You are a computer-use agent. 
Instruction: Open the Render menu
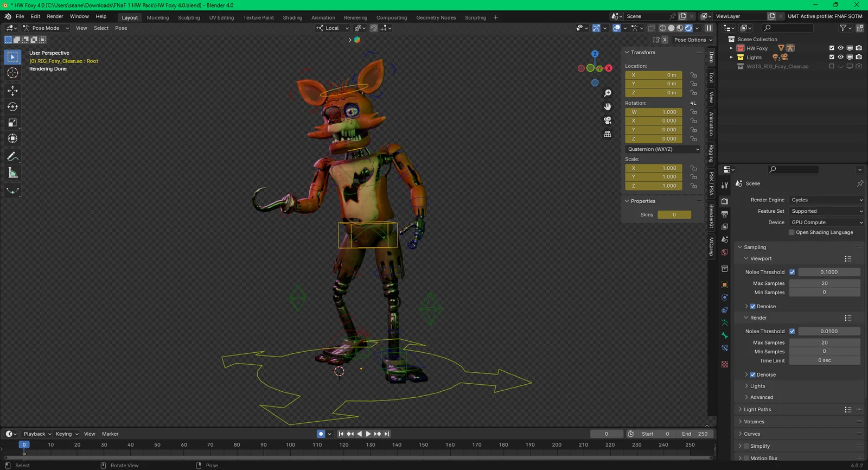tap(55, 16)
